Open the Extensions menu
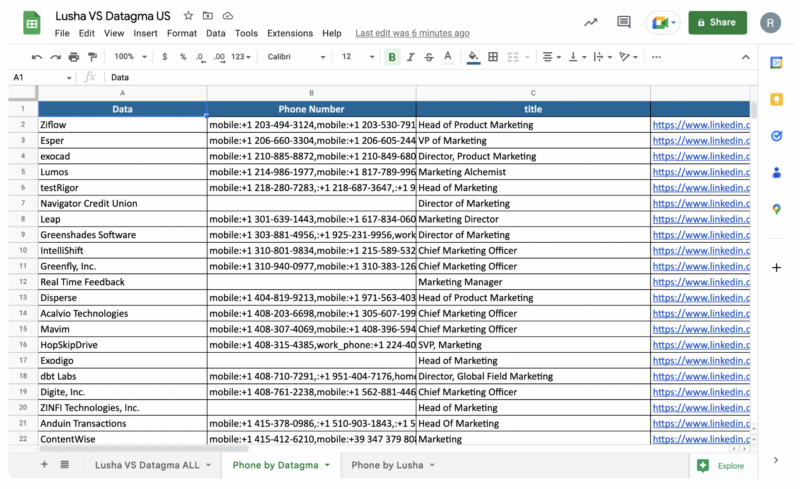The width and height of the screenshot is (800, 489). point(290,33)
